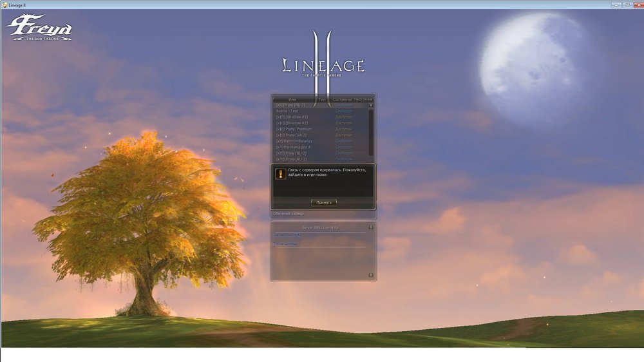Select the Averia - Test server
644x362 pixels.
coord(287,111)
